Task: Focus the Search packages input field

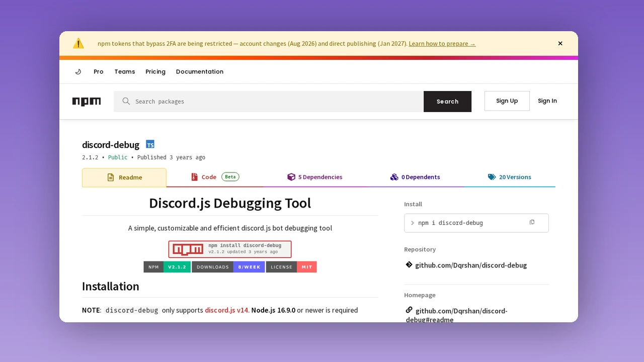Action: (269, 102)
